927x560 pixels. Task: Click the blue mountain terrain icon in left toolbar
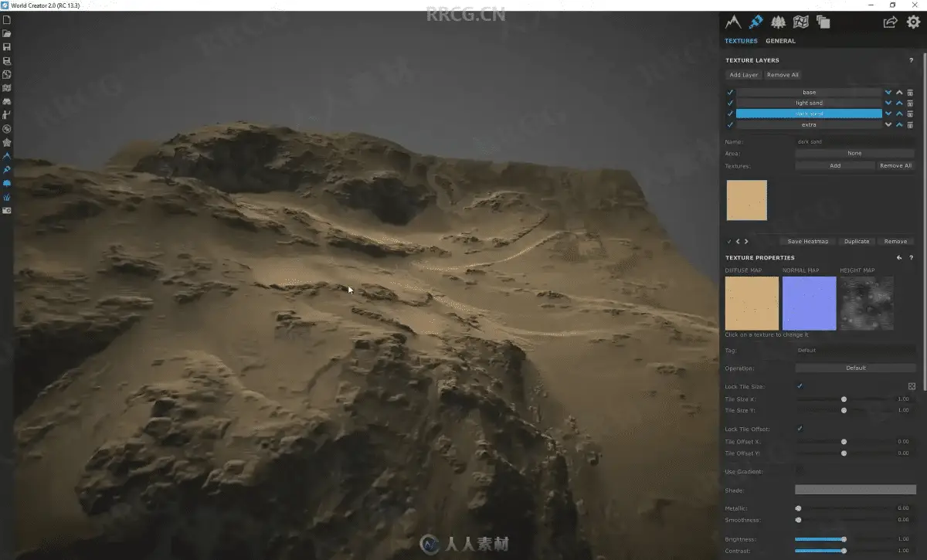click(x=6, y=156)
